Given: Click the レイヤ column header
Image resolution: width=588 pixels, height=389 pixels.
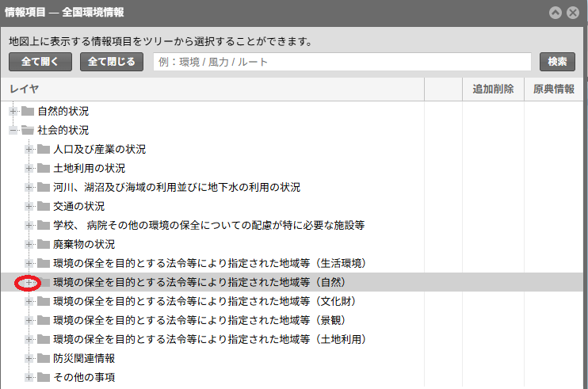Looking at the screenshot, I should point(212,90).
